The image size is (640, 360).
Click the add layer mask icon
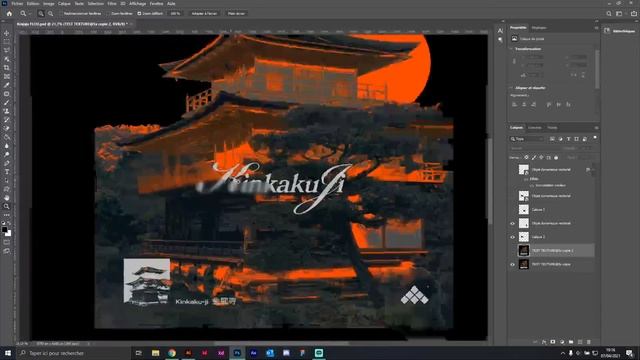(553, 342)
